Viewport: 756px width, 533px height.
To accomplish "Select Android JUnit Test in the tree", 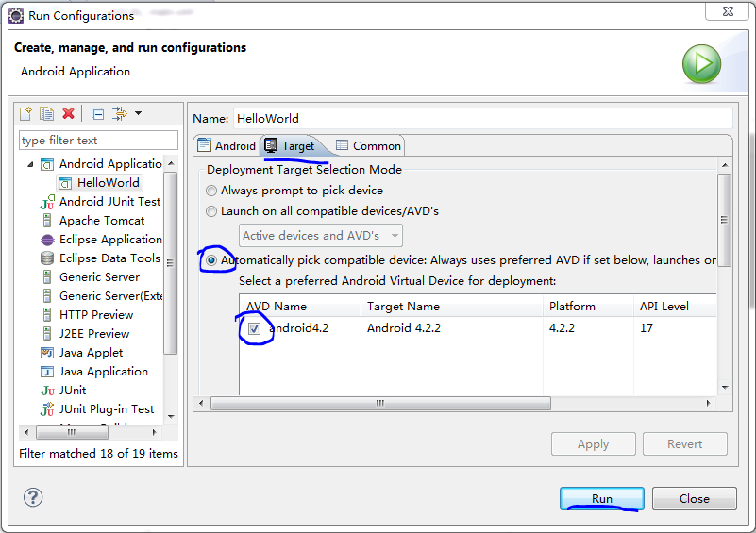I will click(x=109, y=202).
